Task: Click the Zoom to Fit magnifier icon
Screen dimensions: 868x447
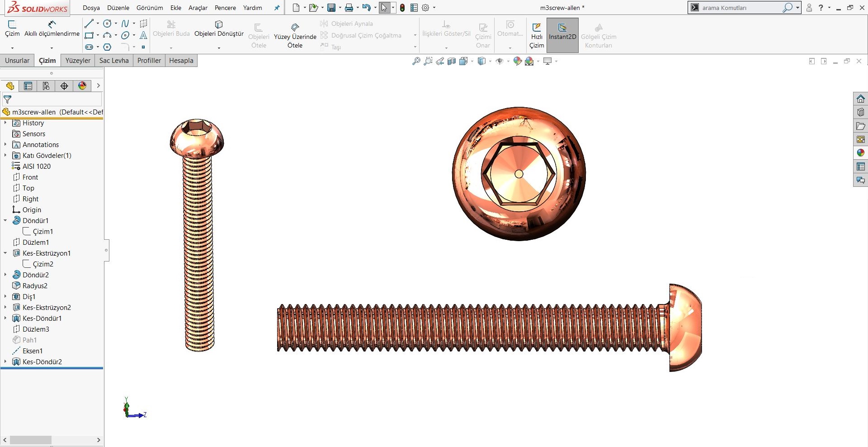Action: [x=416, y=61]
